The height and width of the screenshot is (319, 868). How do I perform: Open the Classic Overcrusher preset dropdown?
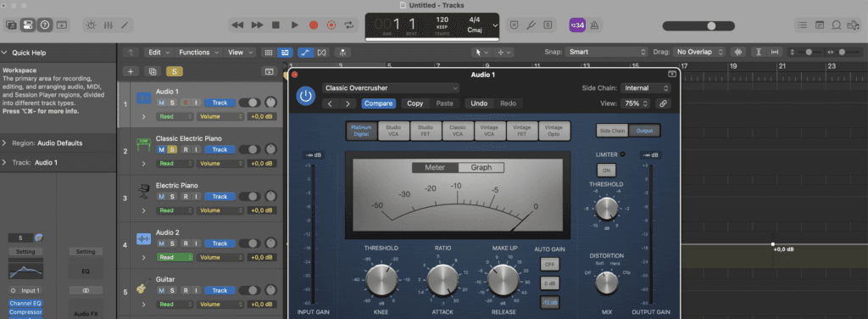[391, 88]
